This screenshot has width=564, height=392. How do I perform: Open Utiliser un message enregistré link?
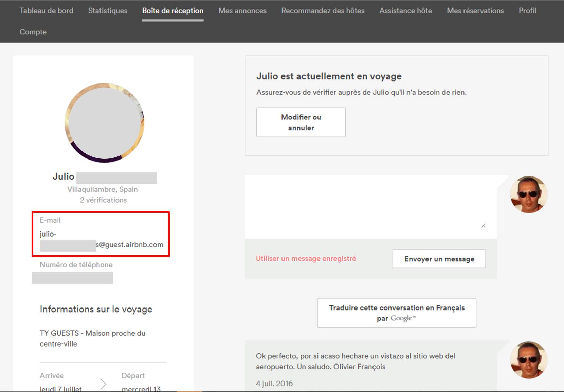click(306, 259)
